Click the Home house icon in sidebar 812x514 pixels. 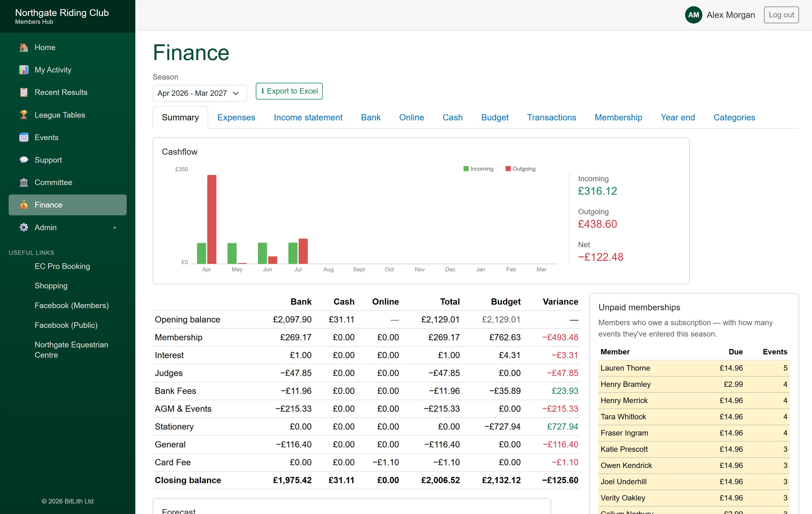[x=24, y=47]
